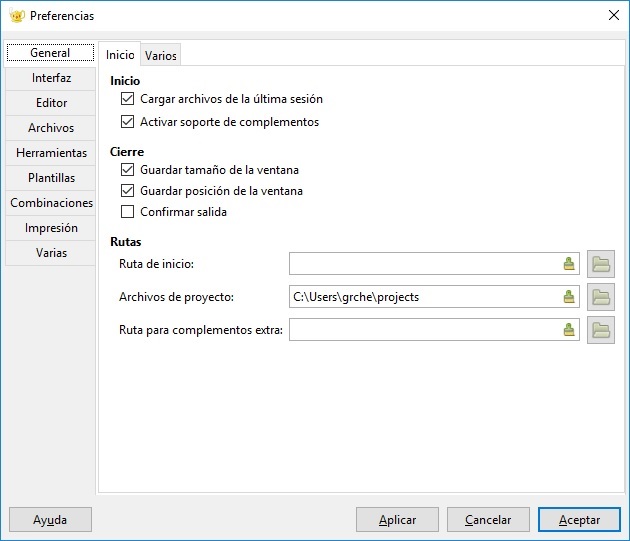Click the Aceptar button
This screenshot has height=541, width=630.
[x=579, y=520]
